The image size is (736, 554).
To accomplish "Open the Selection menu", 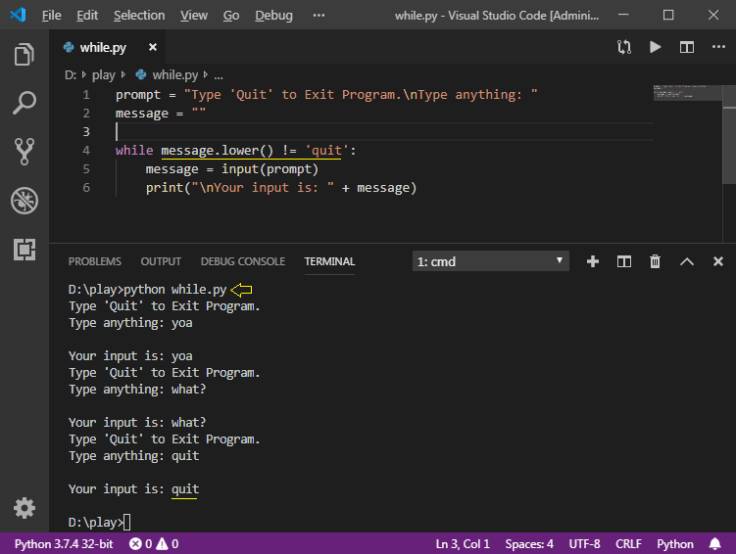I will coord(139,15).
